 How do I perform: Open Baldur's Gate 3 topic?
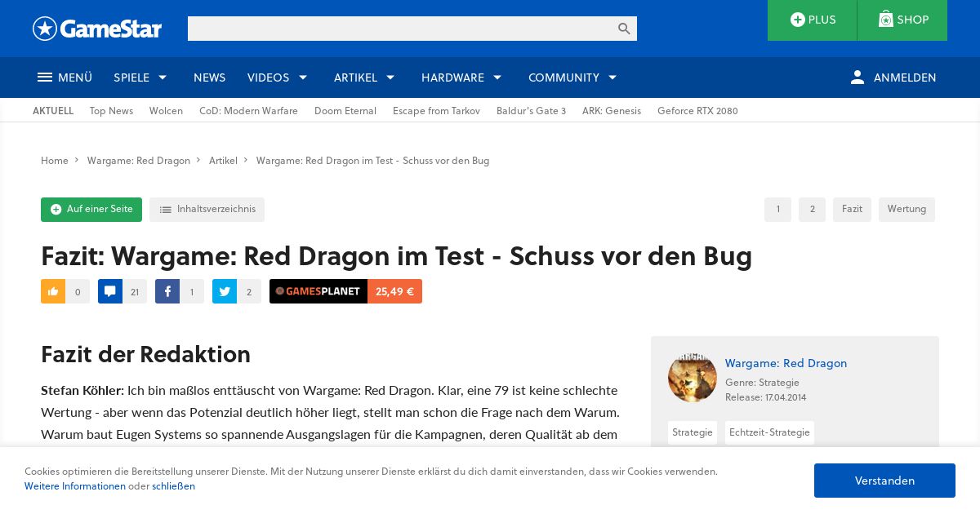coord(531,111)
